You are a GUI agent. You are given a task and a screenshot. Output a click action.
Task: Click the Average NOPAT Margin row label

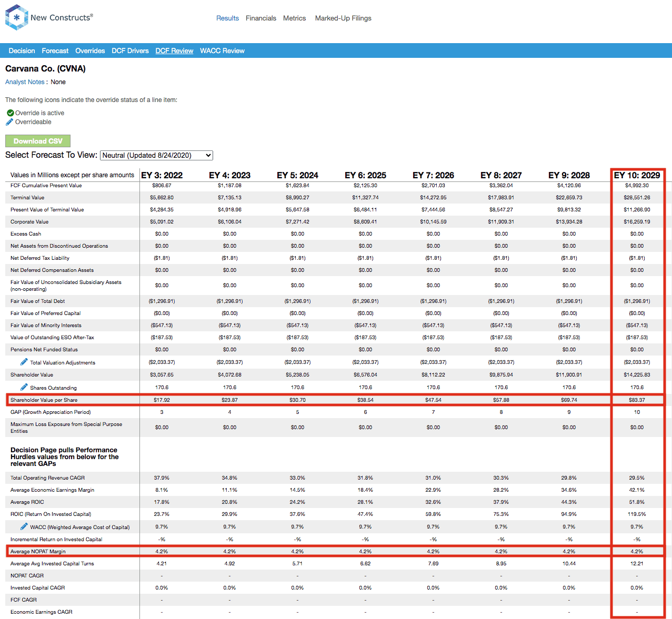click(38, 552)
